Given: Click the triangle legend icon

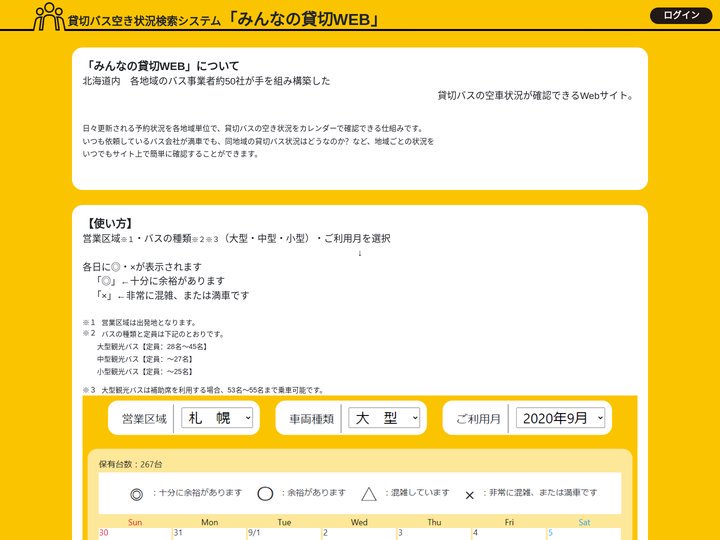Looking at the screenshot, I should 369,494.
